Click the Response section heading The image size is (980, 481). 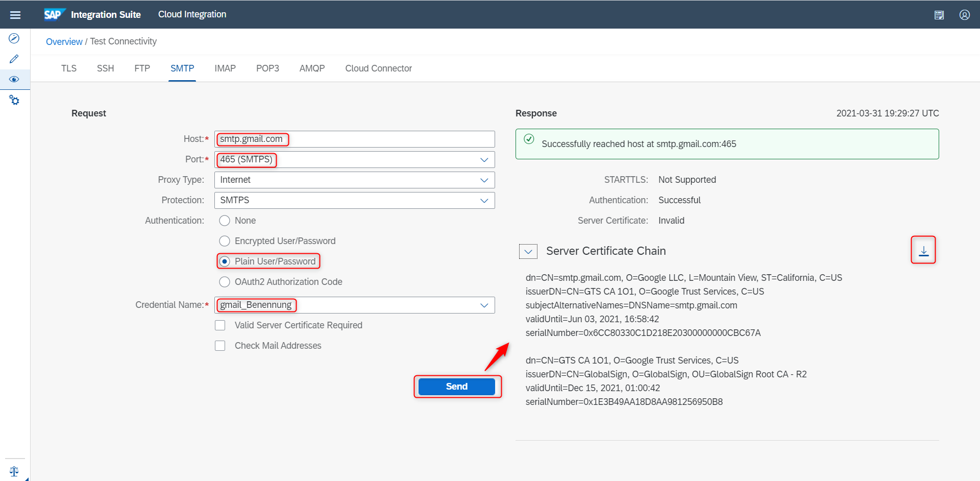(536, 113)
